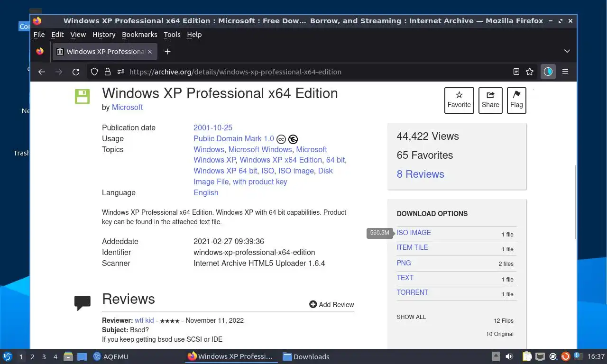Open the Firefox View icon beside the tabs

(40, 51)
